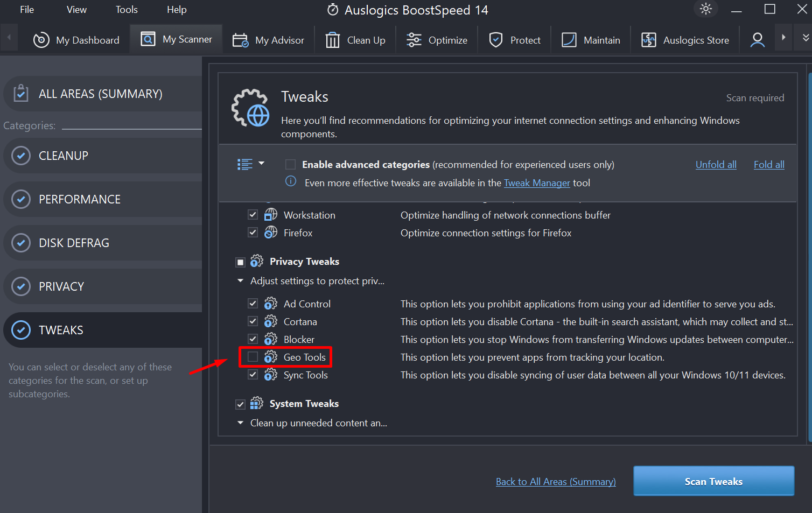Image resolution: width=812 pixels, height=513 pixels.
Task: Collapse the Privacy Tweaks description arrow
Action: point(240,281)
